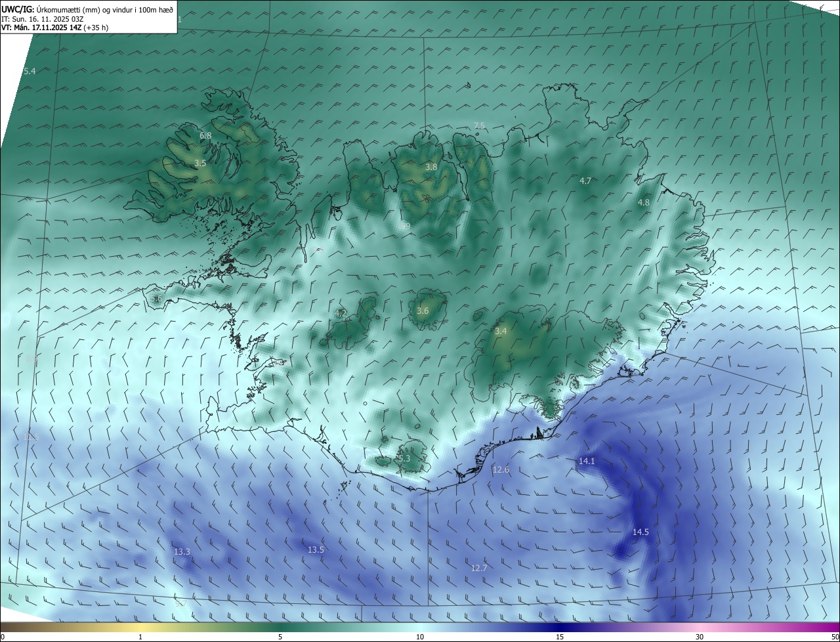Click the '12.7' value label
The width and height of the screenshot is (840, 642).
[x=479, y=568]
